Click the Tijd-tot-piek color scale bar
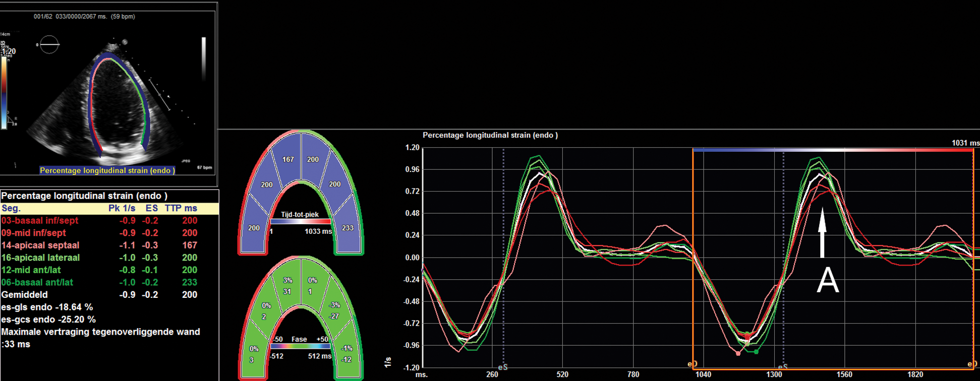 click(x=301, y=222)
